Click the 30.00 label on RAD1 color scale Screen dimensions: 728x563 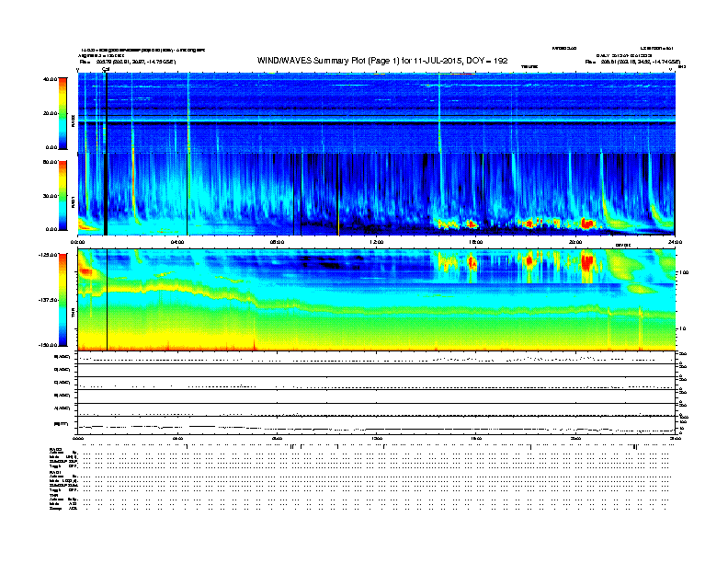tap(50, 196)
